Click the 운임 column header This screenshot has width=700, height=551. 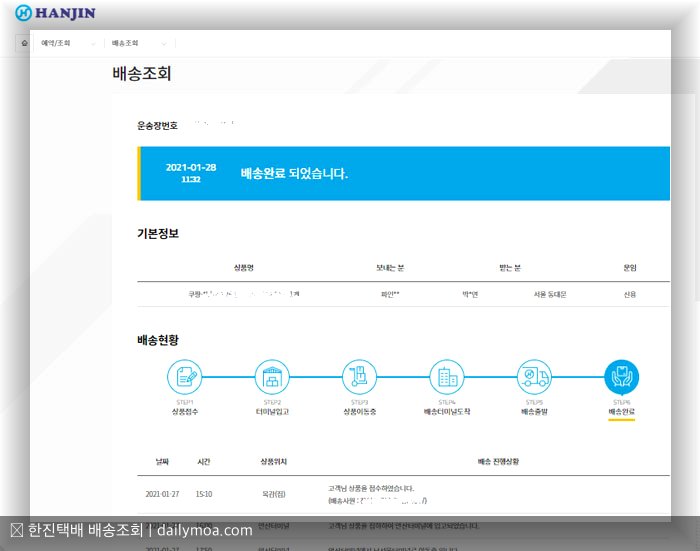coord(630,268)
